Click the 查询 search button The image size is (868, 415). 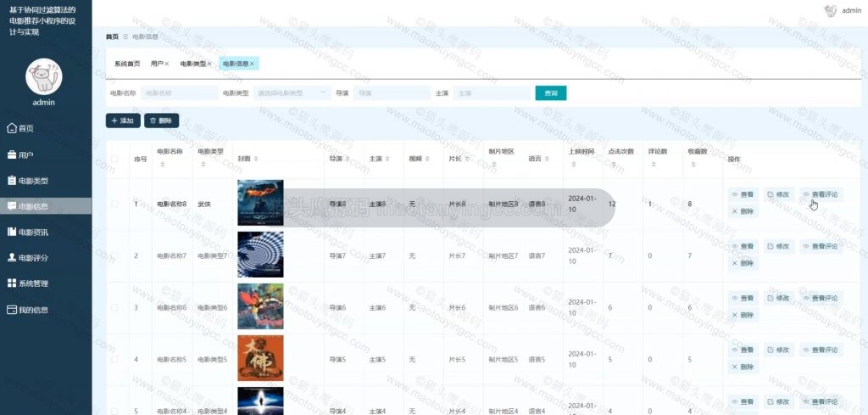click(x=551, y=93)
